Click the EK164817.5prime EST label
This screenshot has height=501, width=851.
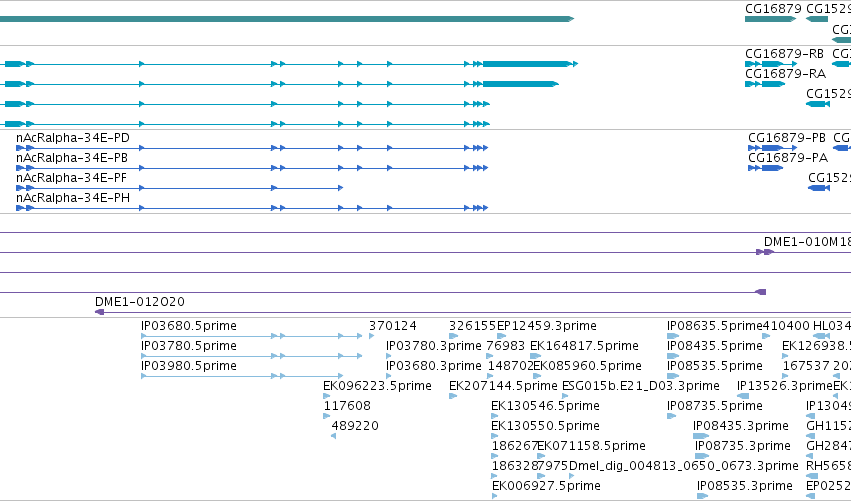584,346
